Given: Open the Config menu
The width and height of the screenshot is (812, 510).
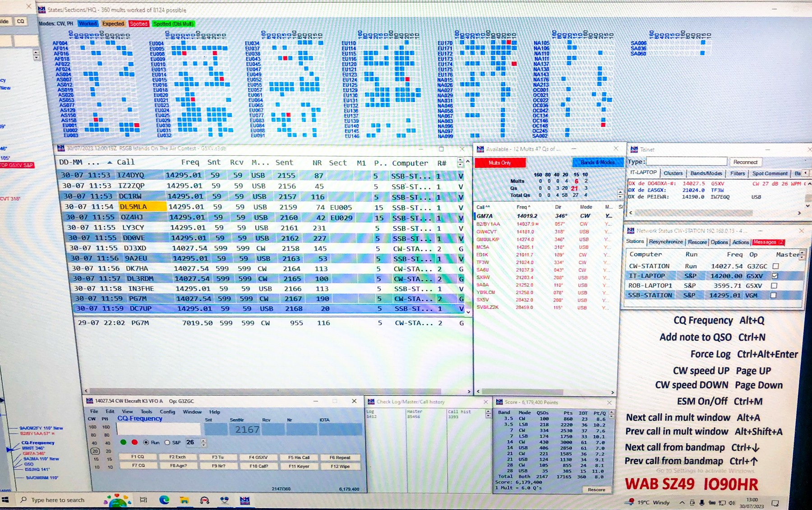Looking at the screenshot, I should tap(167, 412).
